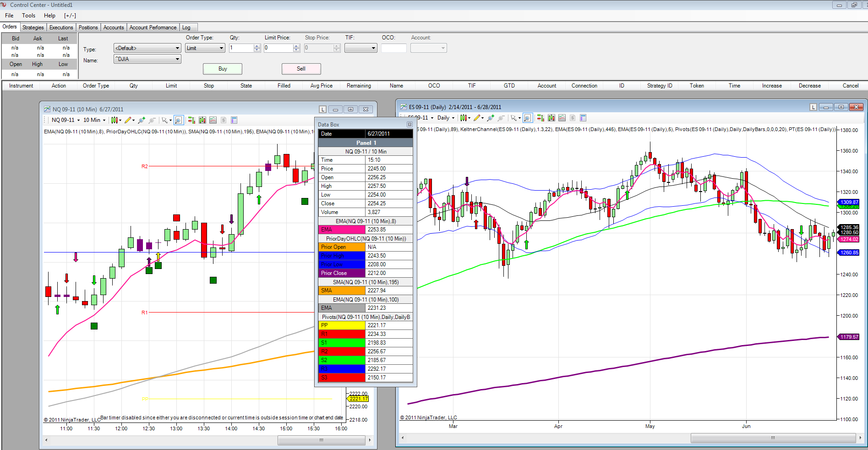
Task: Click the yellow PP swatch in Data Box
Action: coord(342,325)
